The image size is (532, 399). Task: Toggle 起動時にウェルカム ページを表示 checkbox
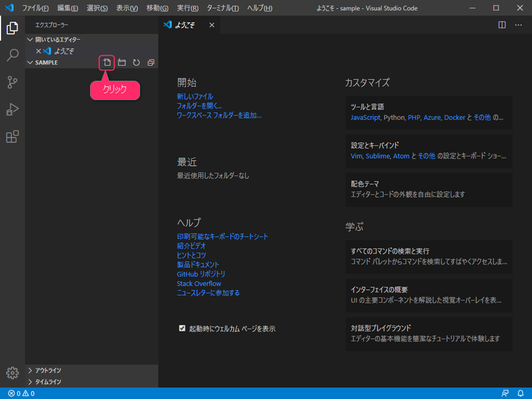point(182,328)
